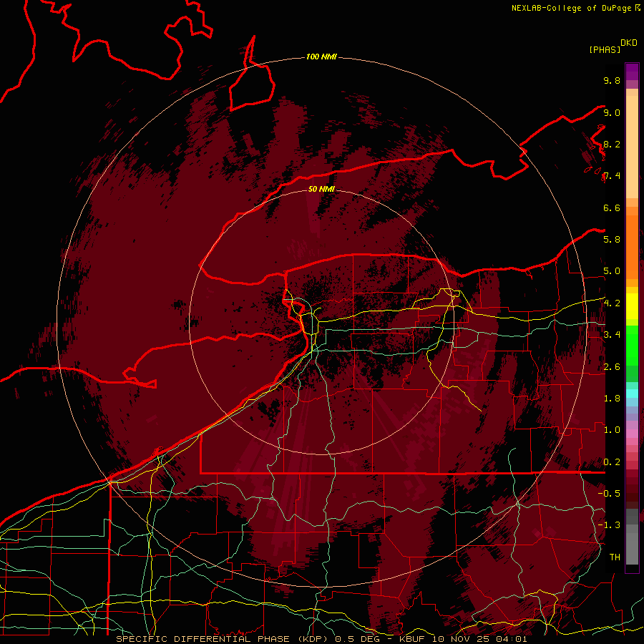This screenshot has height=644, width=644.
Task: Click the 10 NOV 25 04:01 timestamp
Action: click(x=479, y=639)
